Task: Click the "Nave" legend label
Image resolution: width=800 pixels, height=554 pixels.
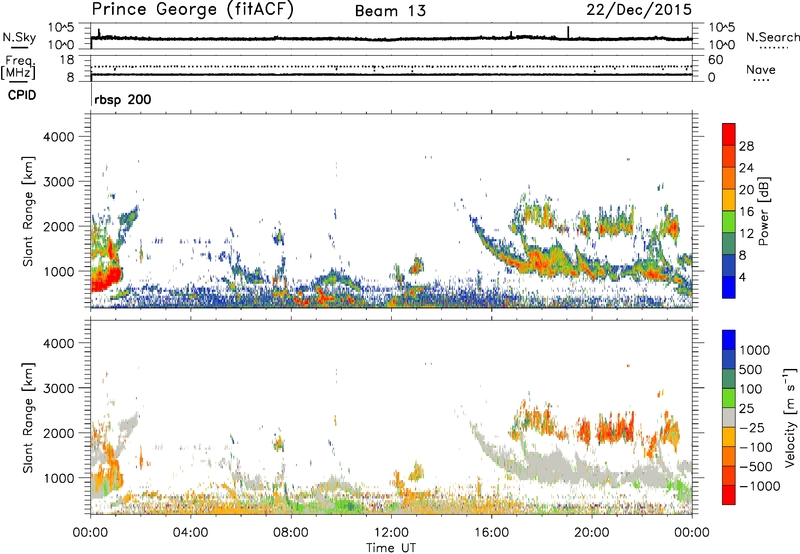Action: (760, 70)
